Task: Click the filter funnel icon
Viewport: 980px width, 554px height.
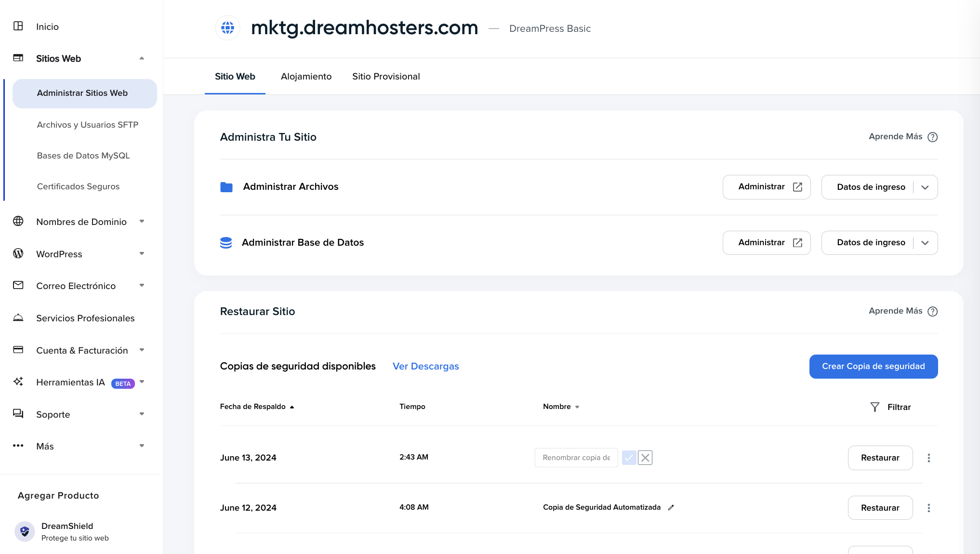Action: click(875, 407)
